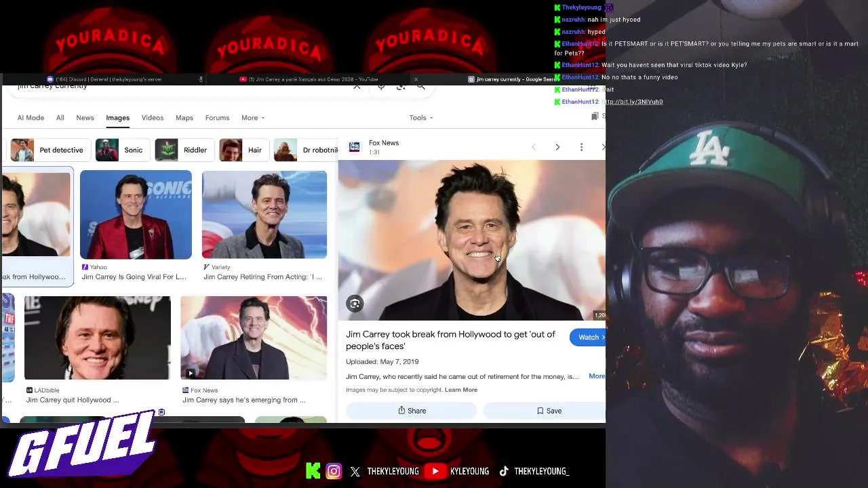Open the three-dot options in the image panel
Image resolution: width=868 pixels, height=488 pixels.
click(x=581, y=147)
